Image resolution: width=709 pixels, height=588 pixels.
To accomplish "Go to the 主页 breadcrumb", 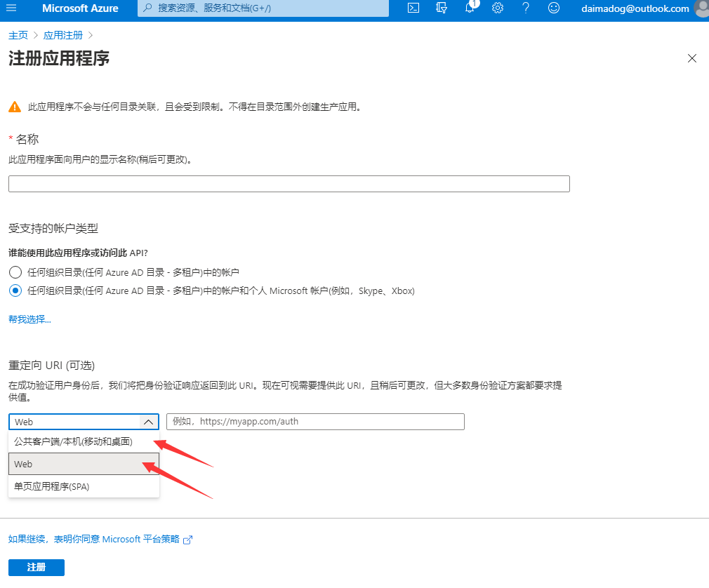I will [18, 35].
